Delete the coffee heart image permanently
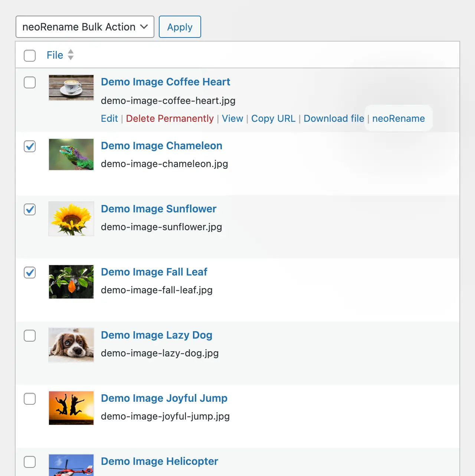 [169, 118]
